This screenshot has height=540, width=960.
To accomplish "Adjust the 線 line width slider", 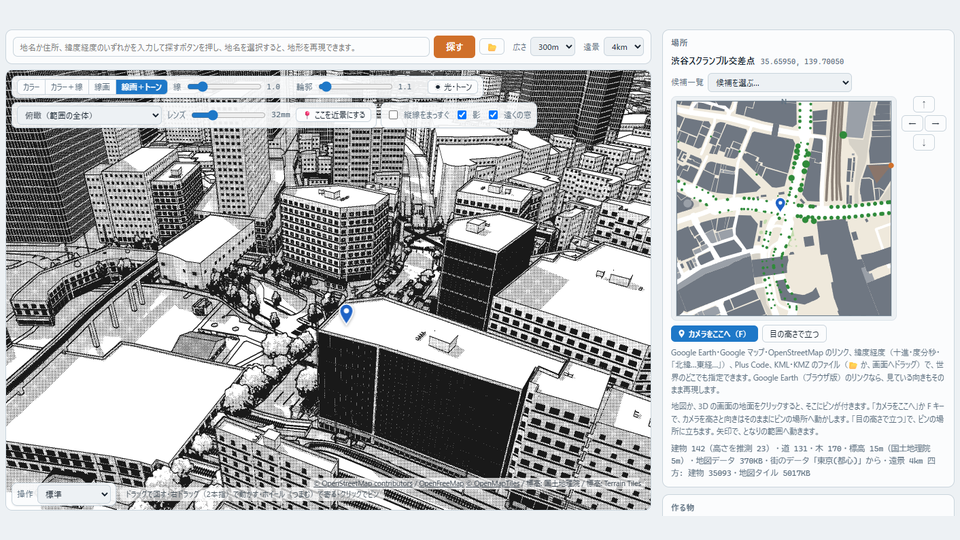I will point(224,87).
